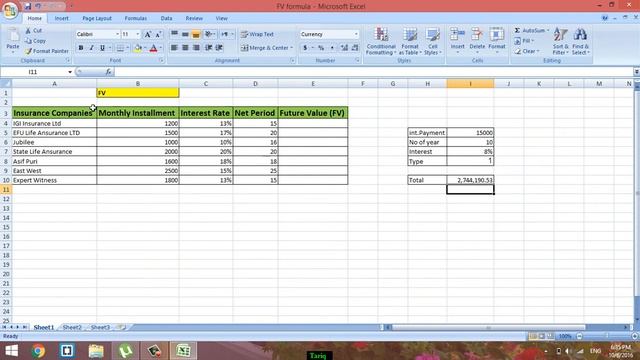Image resolution: width=640 pixels, height=360 pixels.
Task: Toggle middle vertical alignment
Action: tap(185, 34)
